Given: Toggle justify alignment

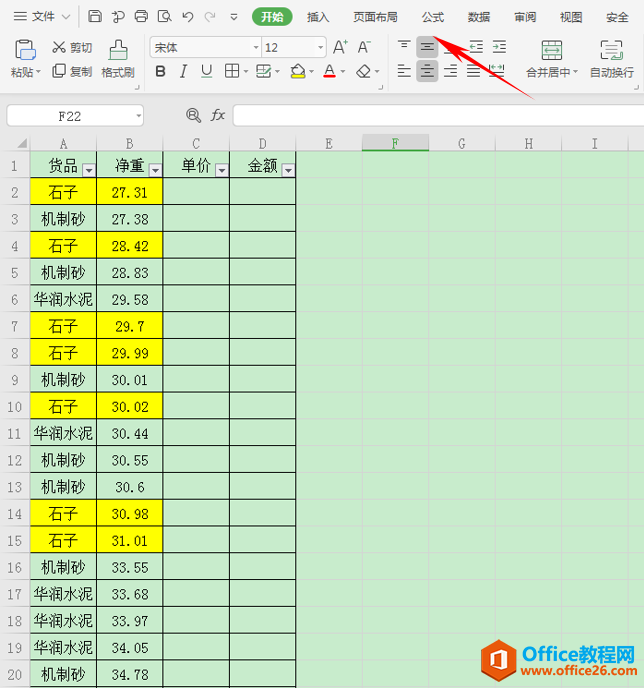Looking at the screenshot, I should pyautogui.click(x=473, y=71).
